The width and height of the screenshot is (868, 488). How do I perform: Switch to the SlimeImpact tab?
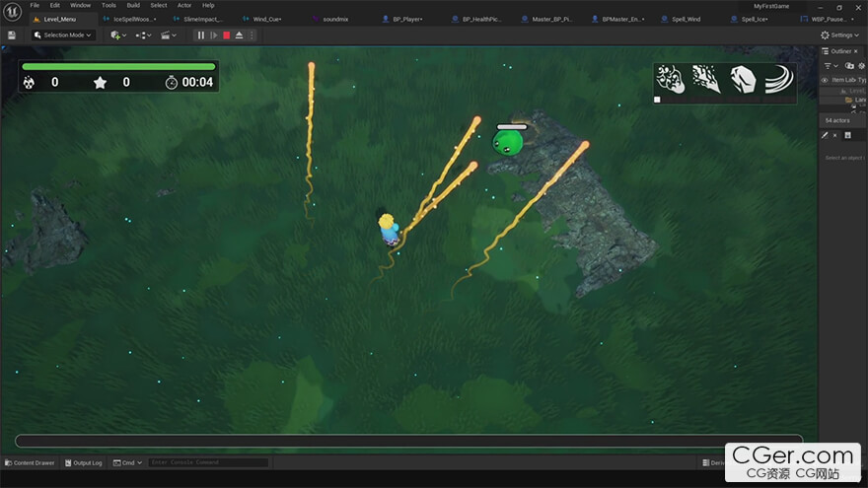tap(200, 19)
